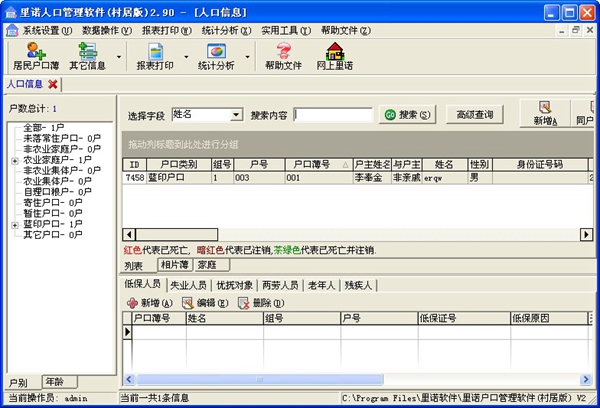This screenshot has width=600, height=408.
Task: Switch to the 相片簿 tab
Action: [x=174, y=265]
